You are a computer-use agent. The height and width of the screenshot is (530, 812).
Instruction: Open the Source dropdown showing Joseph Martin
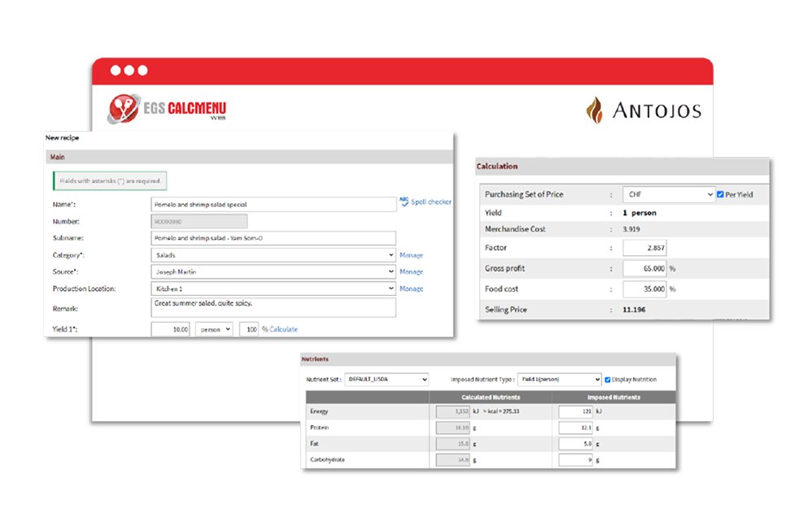pyautogui.click(x=273, y=272)
